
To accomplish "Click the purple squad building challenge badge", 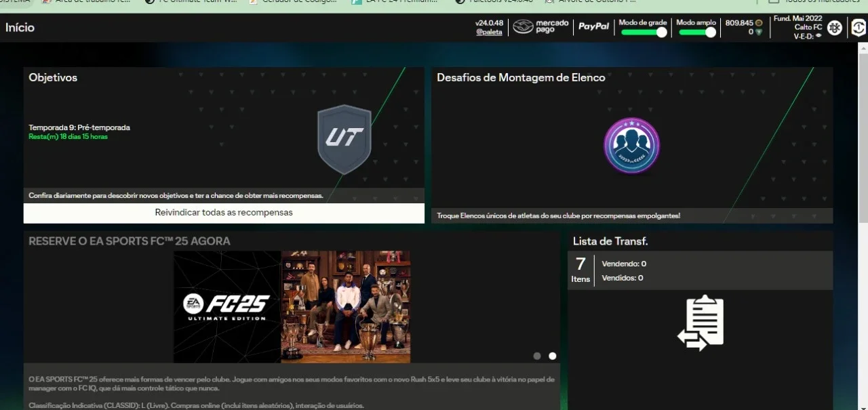I will click(x=631, y=146).
